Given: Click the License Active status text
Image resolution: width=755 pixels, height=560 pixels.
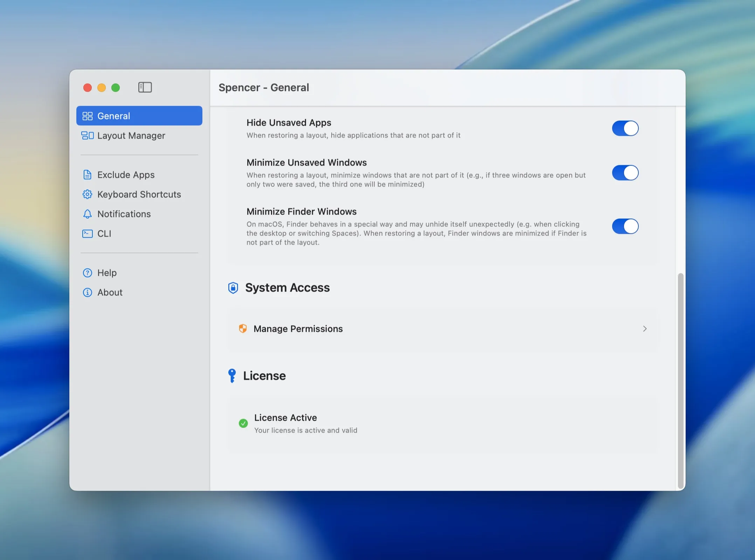Looking at the screenshot, I should point(285,418).
